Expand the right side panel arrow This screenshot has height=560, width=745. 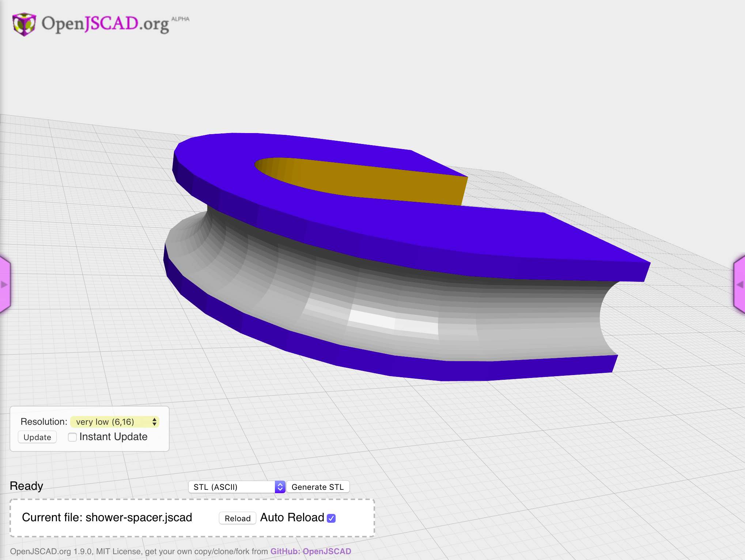[x=741, y=285]
